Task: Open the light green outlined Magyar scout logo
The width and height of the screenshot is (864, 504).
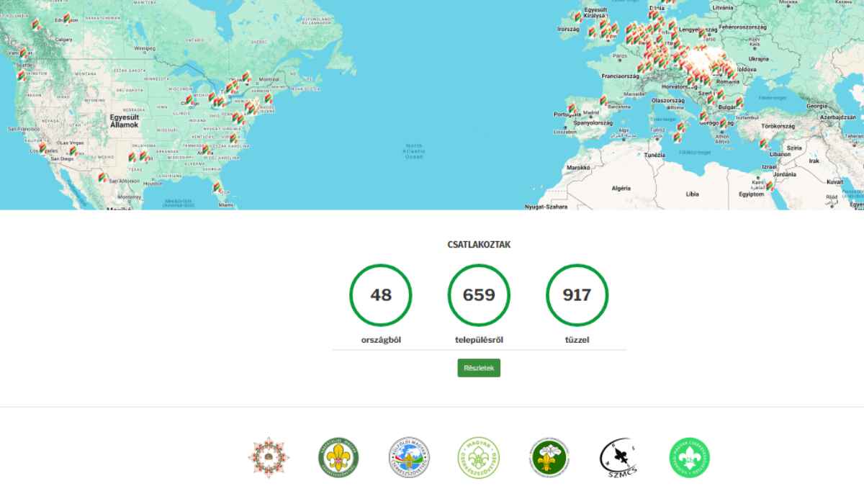Action: click(479, 456)
